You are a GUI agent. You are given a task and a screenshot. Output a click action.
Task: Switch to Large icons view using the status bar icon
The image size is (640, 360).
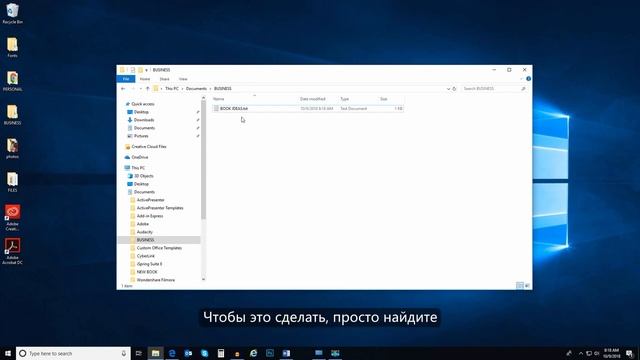coord(527,285)
